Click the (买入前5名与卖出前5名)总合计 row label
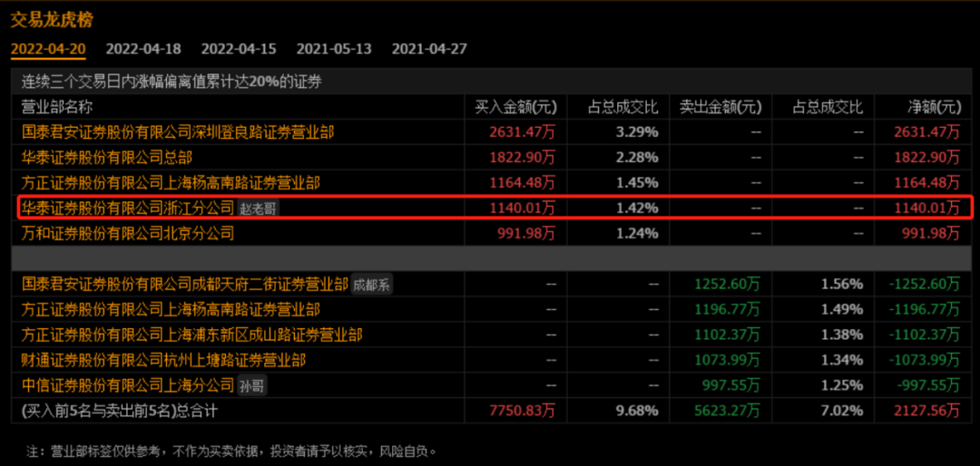The height and width of the screenshot is (466, 980). (120, 411)
